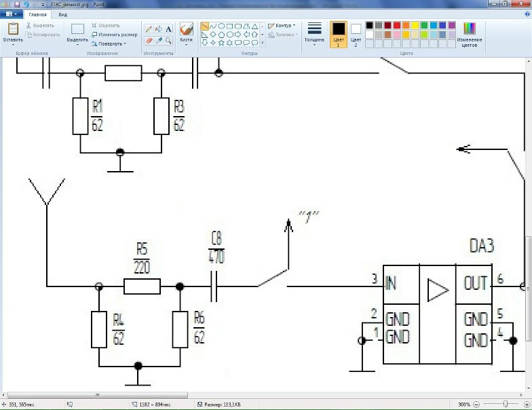
Task: Click Изменение цветов edit colors button
Action: [x=470, y=33]
